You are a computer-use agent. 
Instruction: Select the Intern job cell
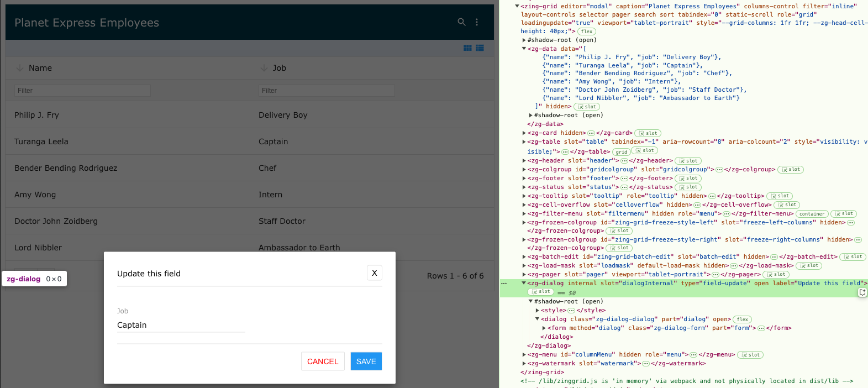[x=372, y=195]
